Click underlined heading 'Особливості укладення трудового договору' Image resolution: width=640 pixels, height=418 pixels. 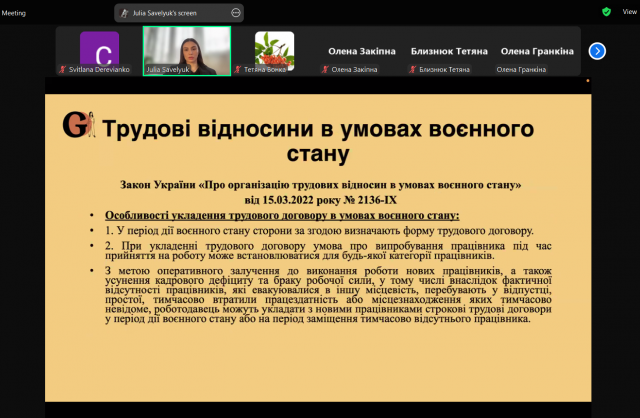point(282,215)
